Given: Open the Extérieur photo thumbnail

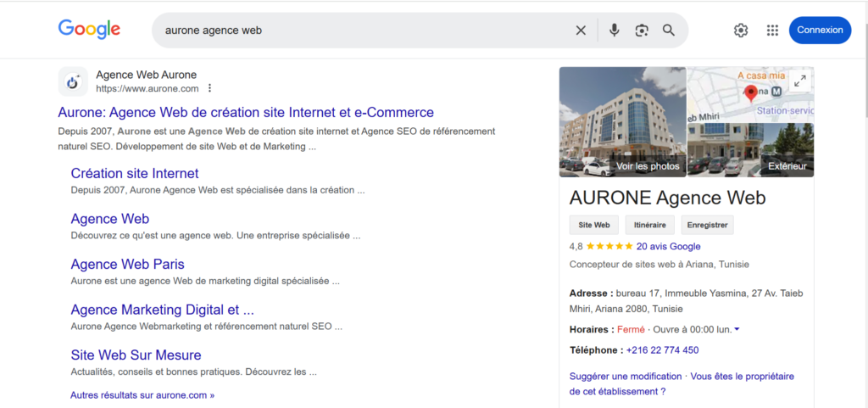Looking at the screenshot, I should 751,150.
